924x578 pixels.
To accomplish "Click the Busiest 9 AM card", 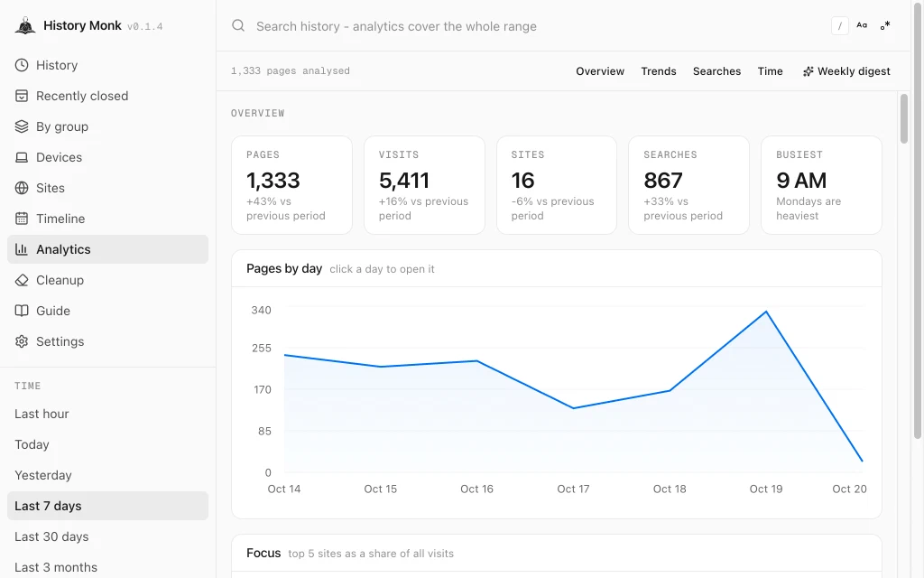I will pos(821,185).
